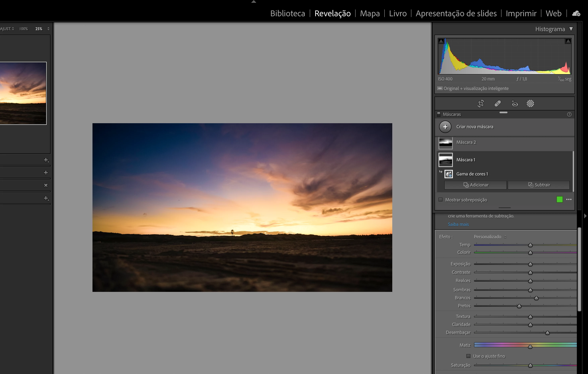
Task: Click the Subtrair button
Action: point(539,185)
